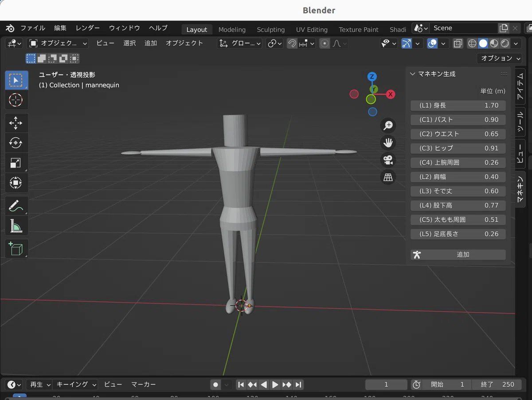Select the Add Cube tool
Image resolution: width=532 pixels, height=400 pixels.
pos(16,249)
